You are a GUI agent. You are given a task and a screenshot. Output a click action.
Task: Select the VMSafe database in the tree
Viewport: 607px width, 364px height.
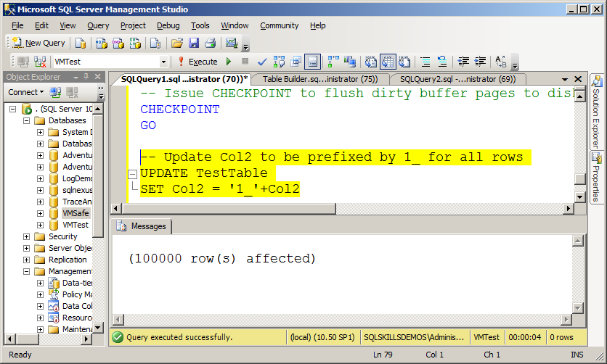pyautogui.click(x=76, y=213)
